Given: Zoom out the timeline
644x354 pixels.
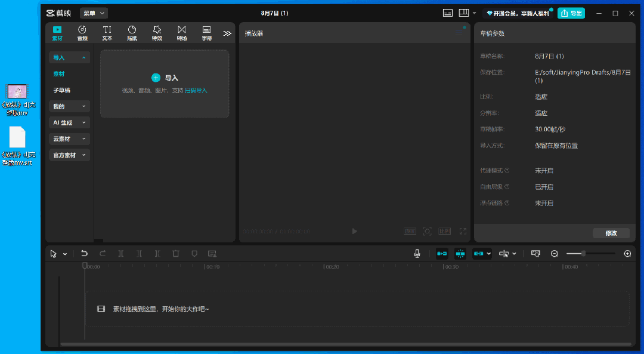Looking at the screenshot, I should [555, 254].
